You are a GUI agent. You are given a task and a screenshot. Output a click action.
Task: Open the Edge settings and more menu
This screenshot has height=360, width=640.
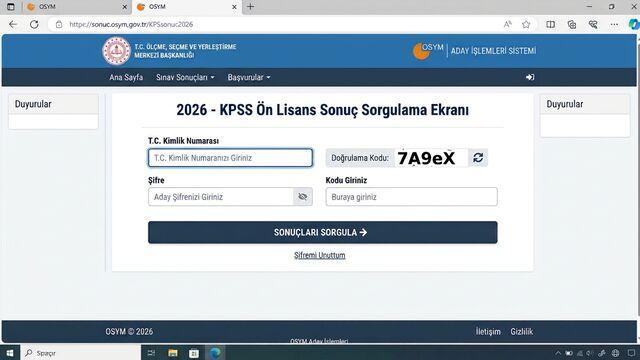pos(614,24)
